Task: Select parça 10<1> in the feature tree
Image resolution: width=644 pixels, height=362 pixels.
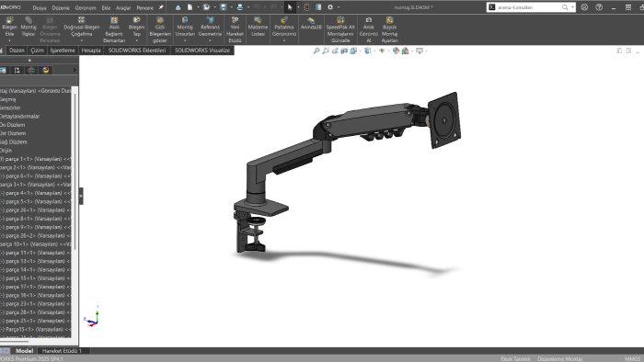Action: (35, 244)
